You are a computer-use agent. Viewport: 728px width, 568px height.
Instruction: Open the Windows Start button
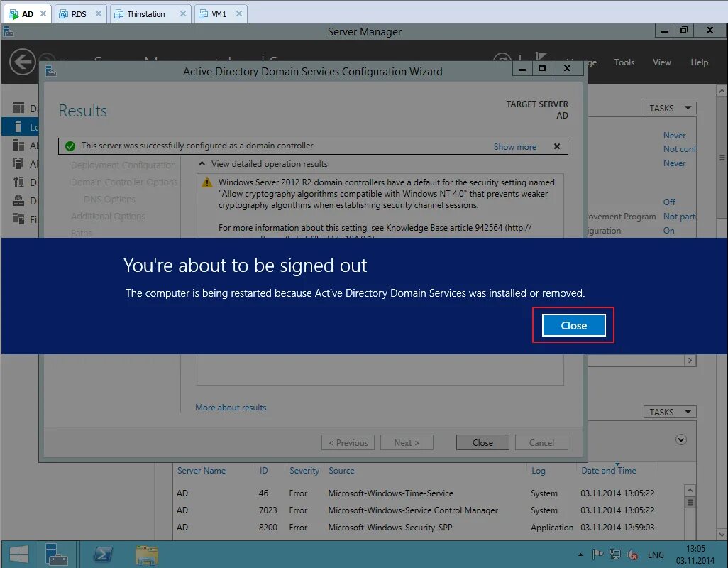tap(19, 555)
